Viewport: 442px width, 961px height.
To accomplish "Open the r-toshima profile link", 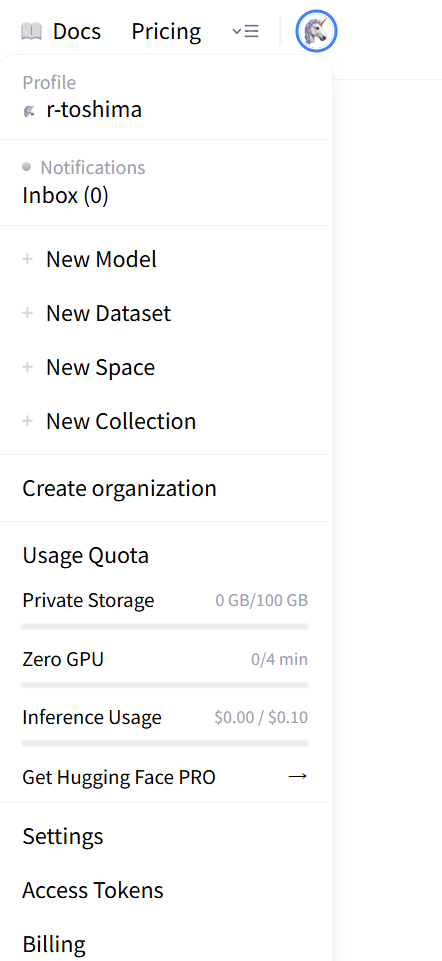I will pyautogui.click(x=94, y=110).
